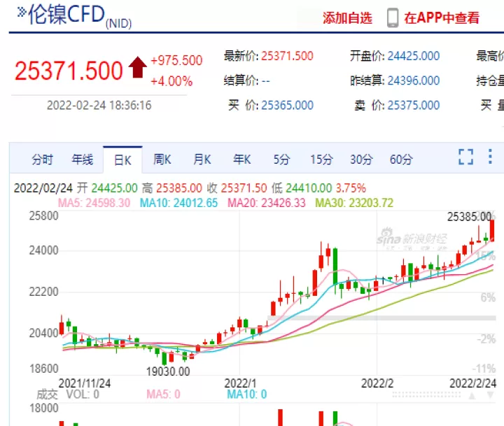This screenshot has height=426, width=504.
Task: Click the 25385.00 high price label
Action: click(x=469, y=217)
